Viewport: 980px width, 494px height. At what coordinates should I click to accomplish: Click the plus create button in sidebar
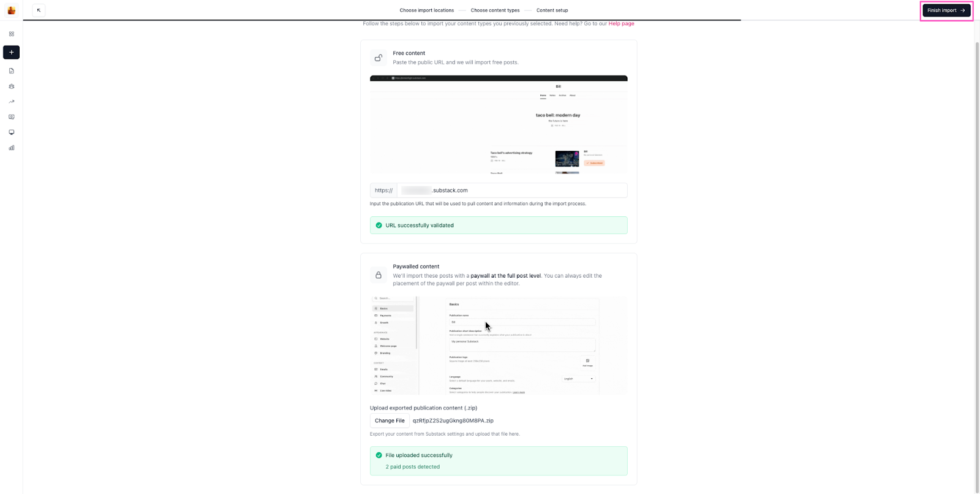coord(11,52)
